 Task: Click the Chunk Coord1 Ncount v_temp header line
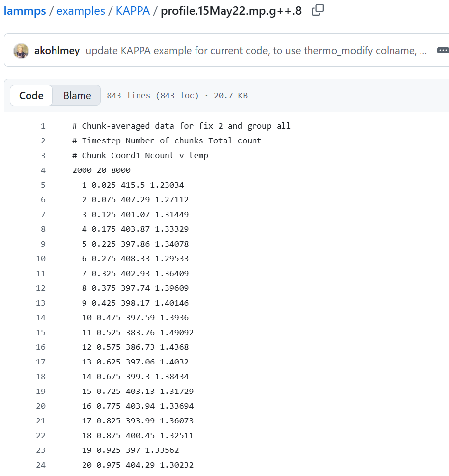tap(140, 155)
